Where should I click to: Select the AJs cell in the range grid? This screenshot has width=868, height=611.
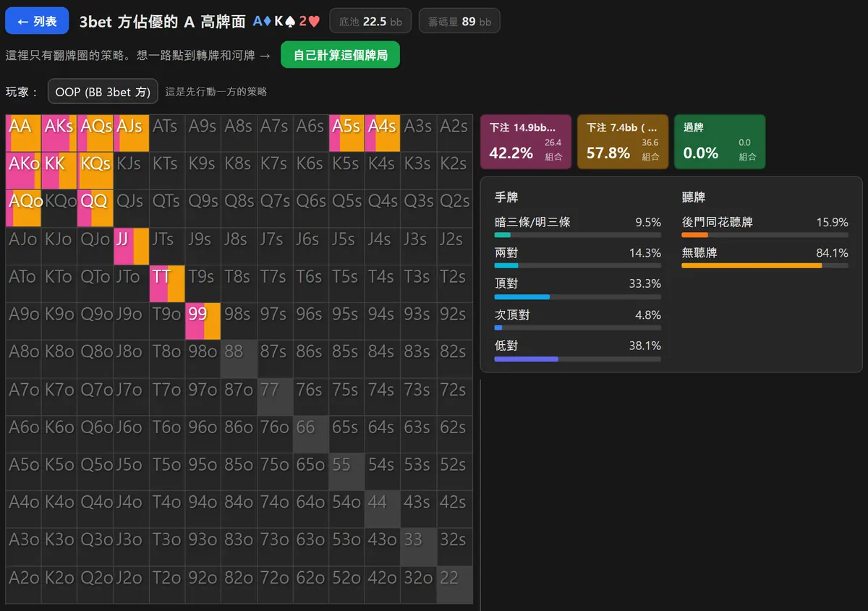coord(131,133)
